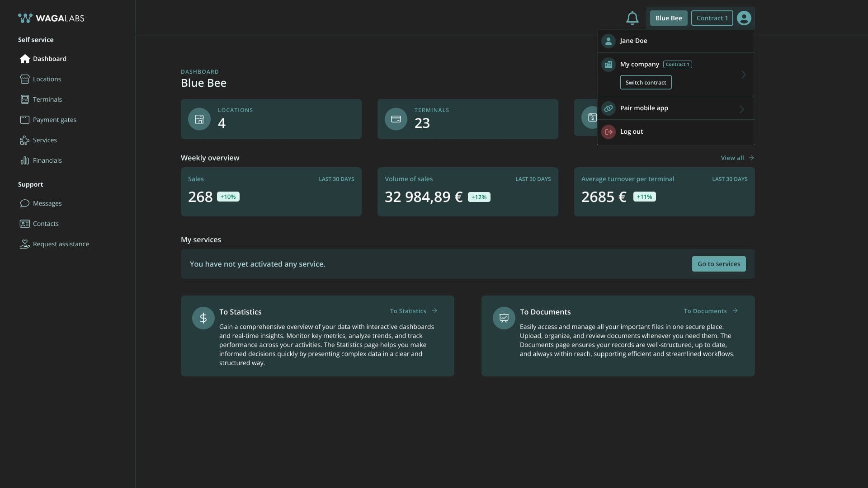Click the Terminals icon in sidebar
Image resolution: width=868 pixels, height=488 pixels.
(25, 99)
